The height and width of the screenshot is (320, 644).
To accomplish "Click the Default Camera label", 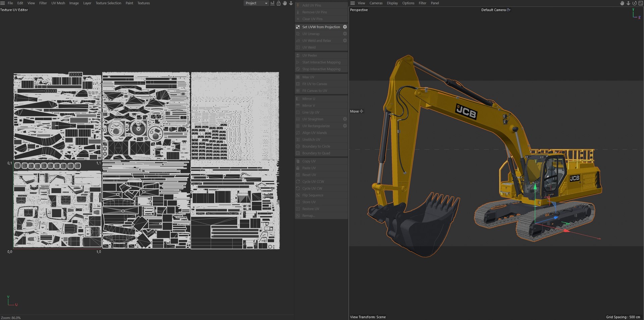I will [x=493, y=10].
